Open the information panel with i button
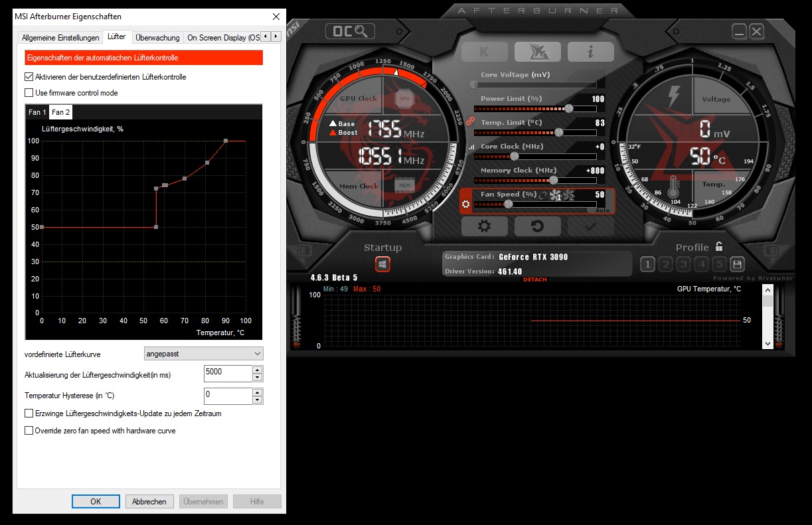 click(x=590, y=51)
